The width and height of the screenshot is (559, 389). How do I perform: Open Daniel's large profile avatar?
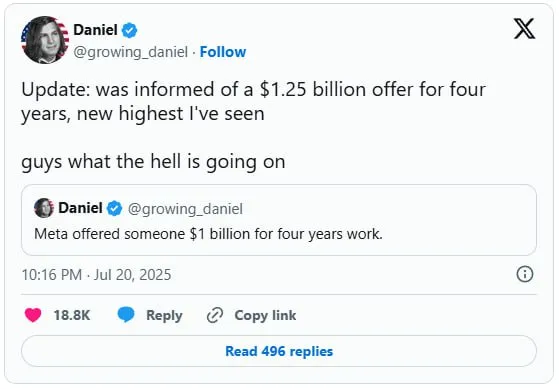point(45,40)
